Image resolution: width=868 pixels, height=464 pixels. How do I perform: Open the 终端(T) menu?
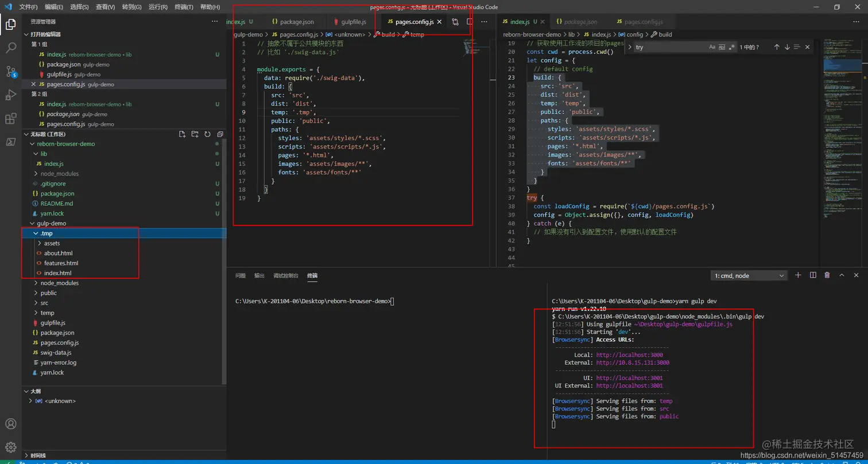click(184, 7)
